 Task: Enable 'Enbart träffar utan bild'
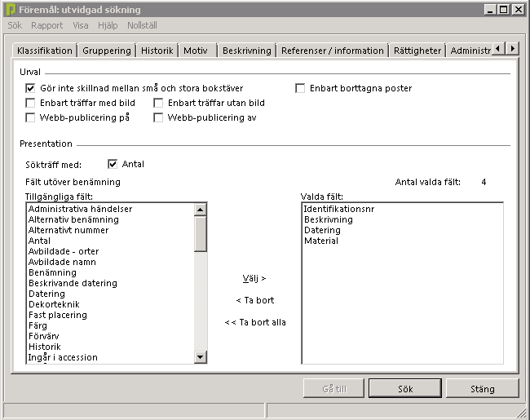(x=158, y=103)
